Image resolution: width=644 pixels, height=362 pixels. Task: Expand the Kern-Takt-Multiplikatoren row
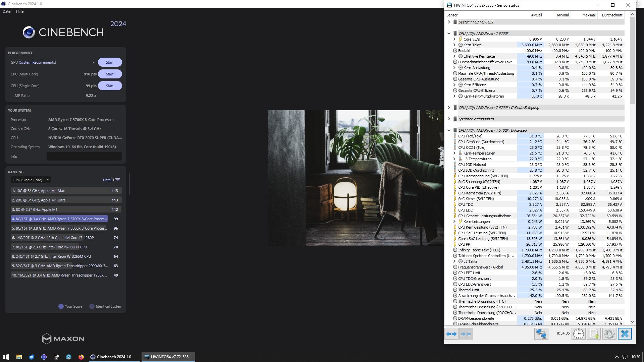pyautogui.click(x=454, y=96)
